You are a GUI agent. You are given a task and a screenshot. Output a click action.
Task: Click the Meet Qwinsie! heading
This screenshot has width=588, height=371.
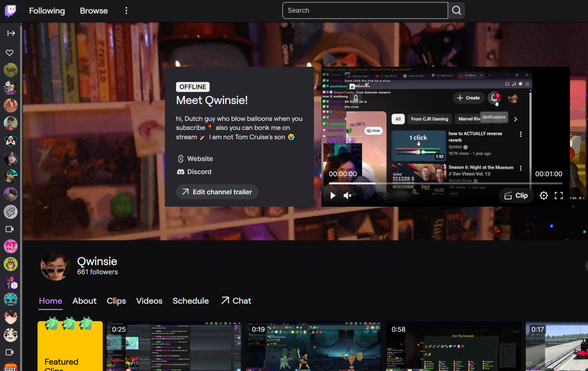pyautogui.click(x=212, y=100)
